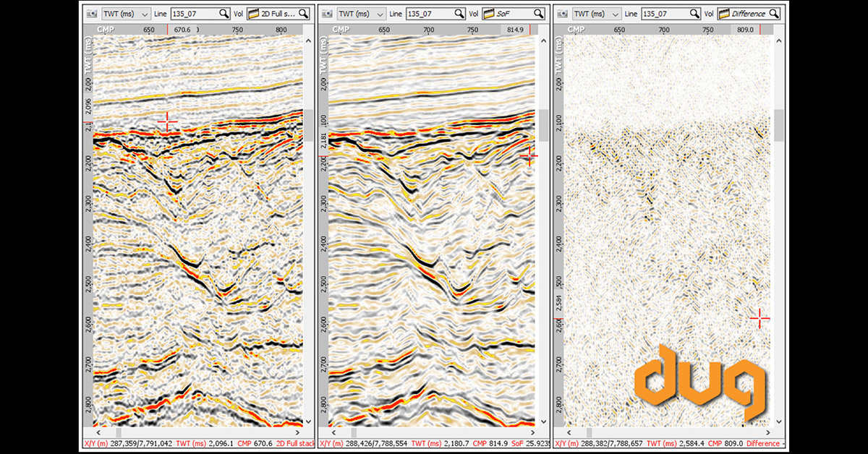Open the TWT (ms) dropdown in the SoF panel
This screenshot has width=868, height=454.
tap(362, 14)
